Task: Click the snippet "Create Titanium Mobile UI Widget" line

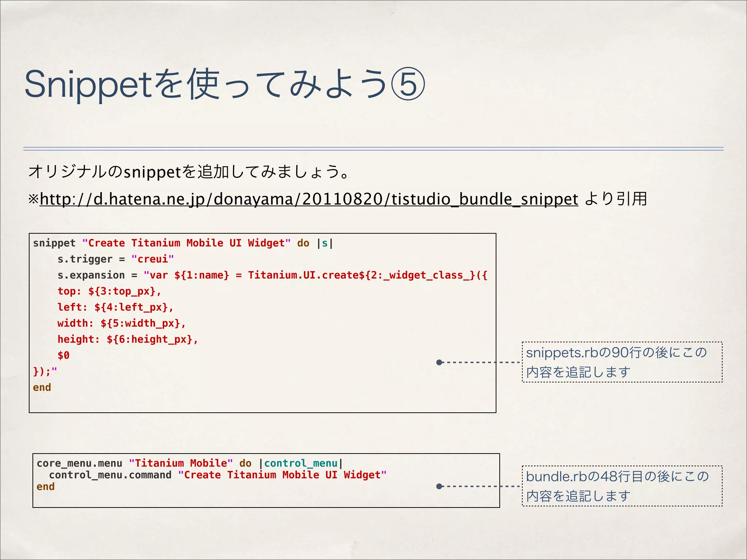Action: (183, 243)
